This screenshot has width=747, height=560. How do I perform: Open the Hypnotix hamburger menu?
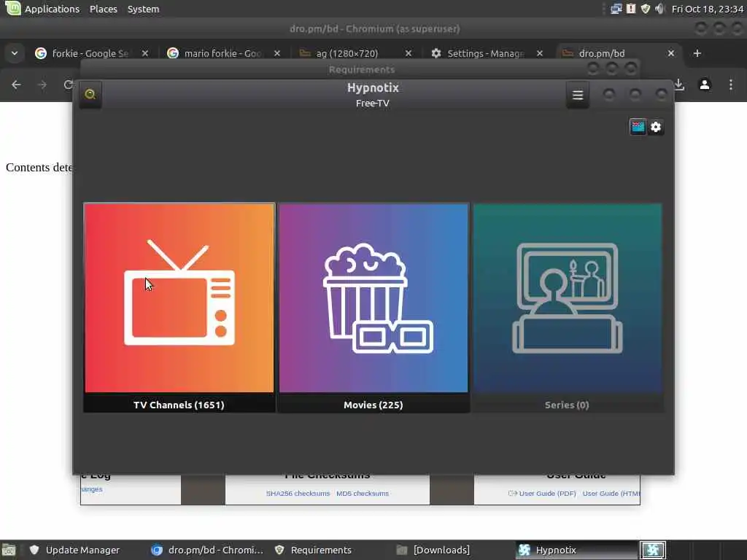pos(578,95)
